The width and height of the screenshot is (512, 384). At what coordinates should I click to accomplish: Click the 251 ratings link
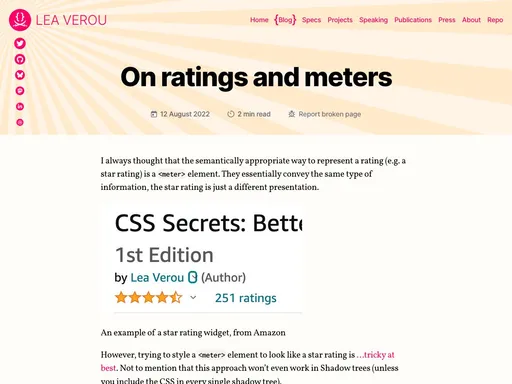246,298
